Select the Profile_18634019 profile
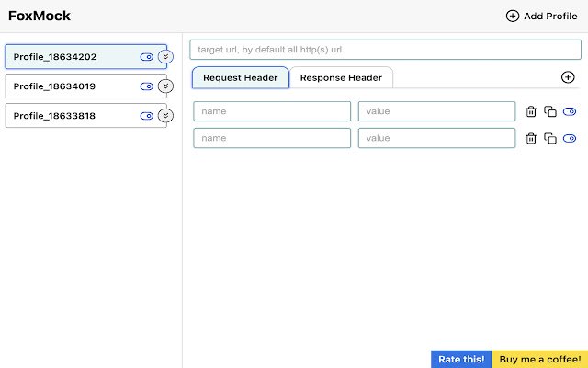Screen dimensions: 588x368 pos(85,86)
